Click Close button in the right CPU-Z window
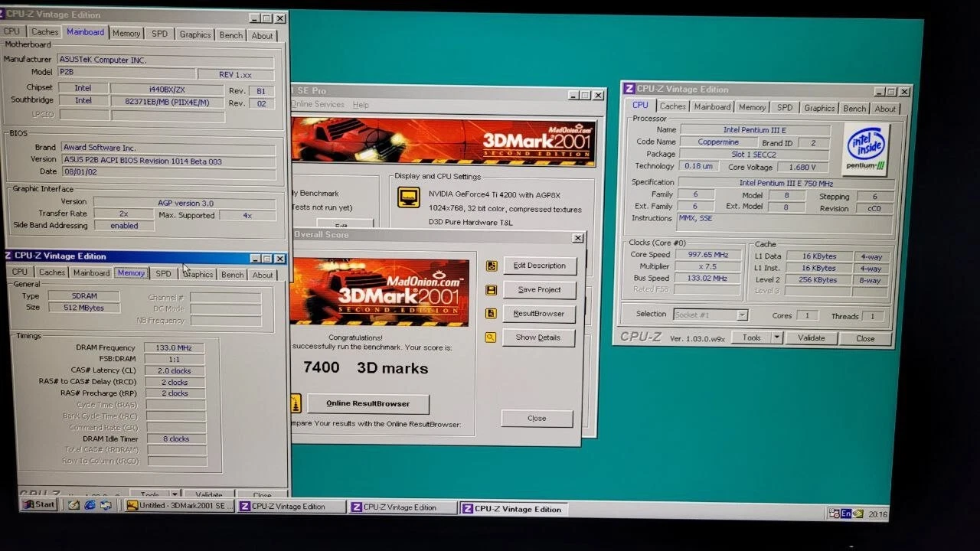The width and height of the screenshot is (980, 551). 865,338
